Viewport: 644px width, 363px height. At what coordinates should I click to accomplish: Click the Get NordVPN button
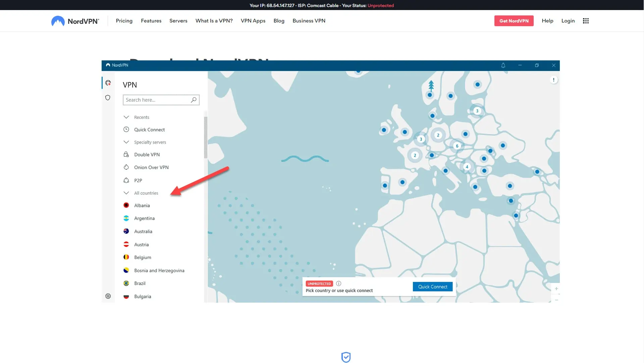[514, 21]
